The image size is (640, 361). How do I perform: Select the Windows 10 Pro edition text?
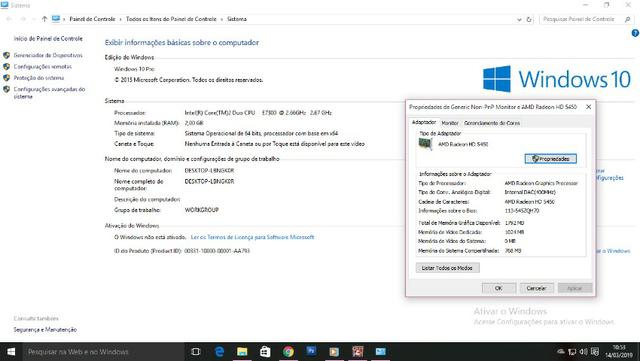point(134,69)
